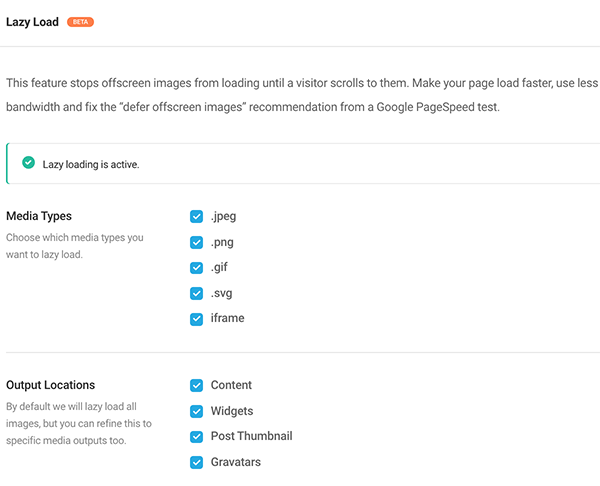This screenshot has width=600, height=486.
Task: Click the Gravatars label text
Action: 236,462
